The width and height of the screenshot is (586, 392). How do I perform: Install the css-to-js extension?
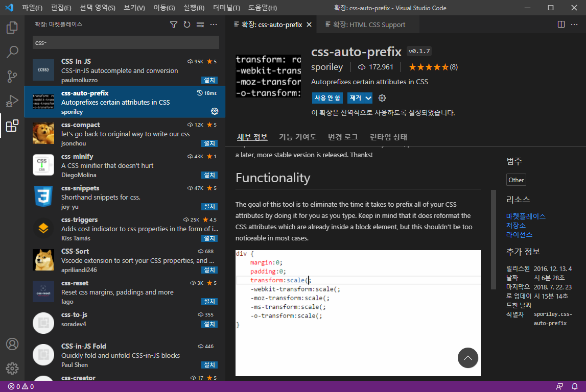click(209, 324)
